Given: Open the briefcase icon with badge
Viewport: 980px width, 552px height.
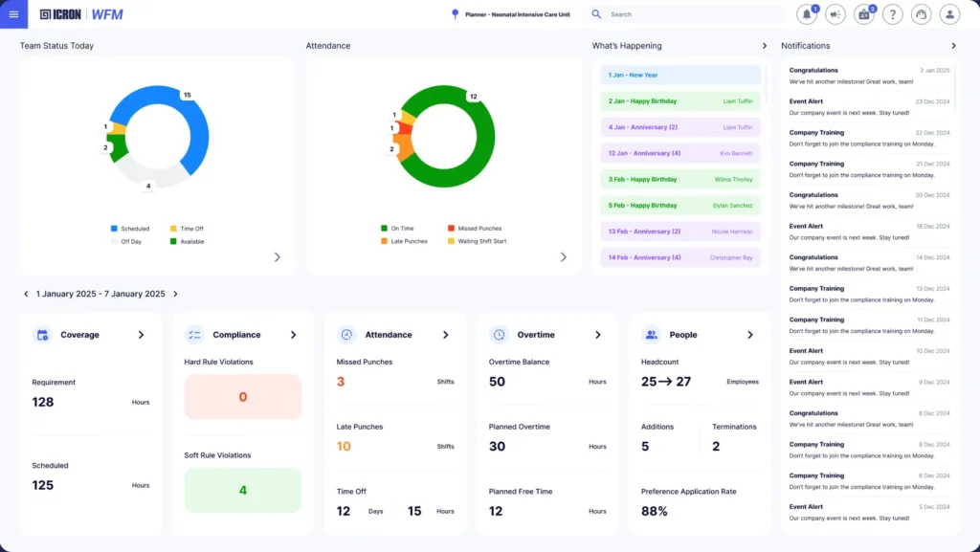Looking at the screenshot, I should click(864, 14).
